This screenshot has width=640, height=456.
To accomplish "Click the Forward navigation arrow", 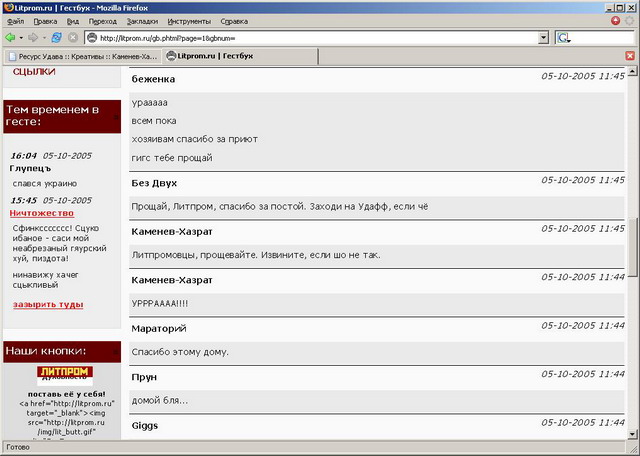I will (32, 37).
